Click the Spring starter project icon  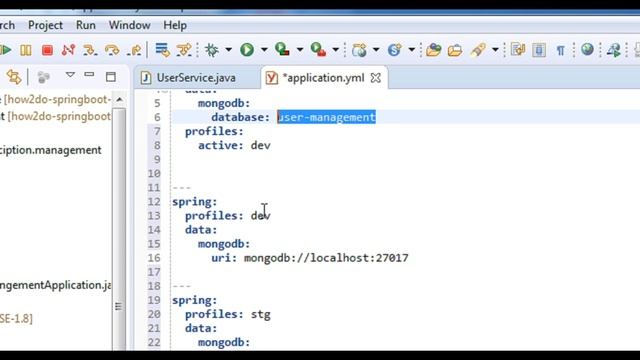(394, 50)
